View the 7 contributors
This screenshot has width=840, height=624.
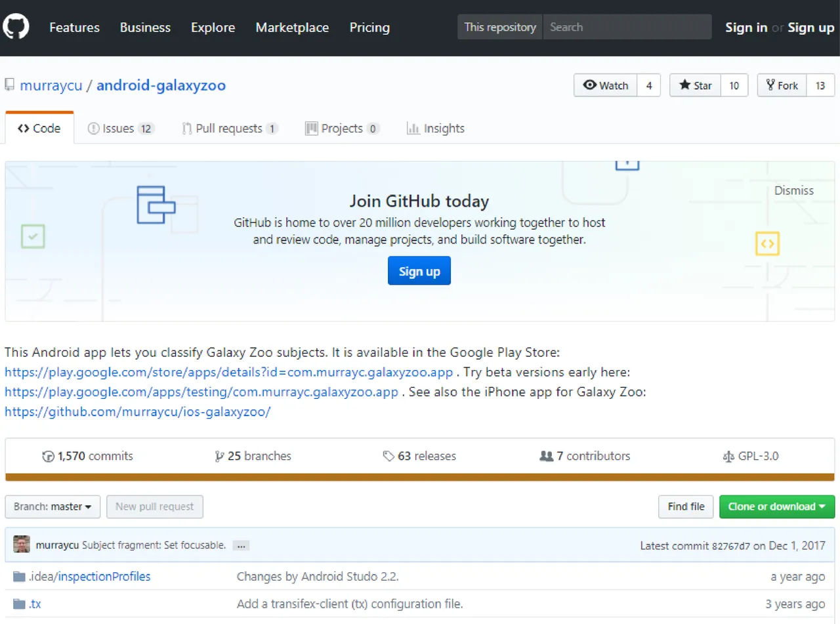585,456
